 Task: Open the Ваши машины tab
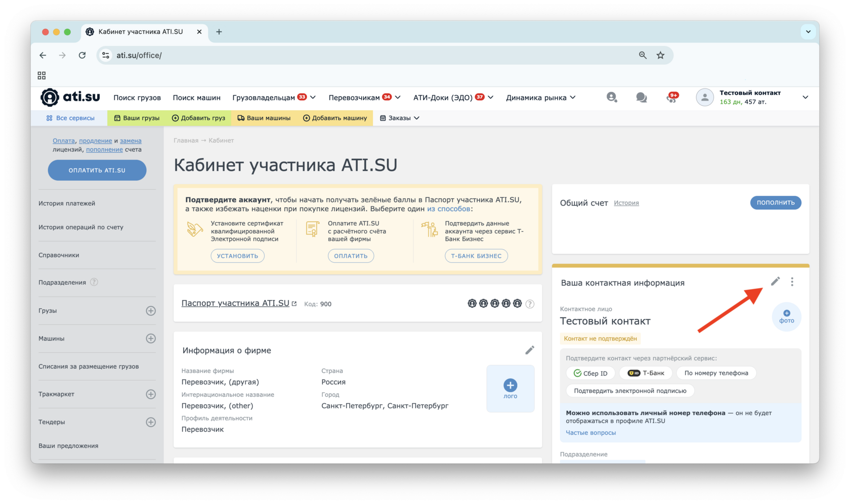[x=264, y=118]
